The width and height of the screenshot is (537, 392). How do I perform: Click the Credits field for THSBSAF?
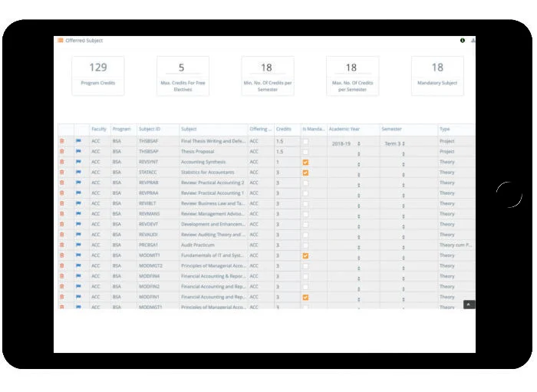(x=286, y=141)
